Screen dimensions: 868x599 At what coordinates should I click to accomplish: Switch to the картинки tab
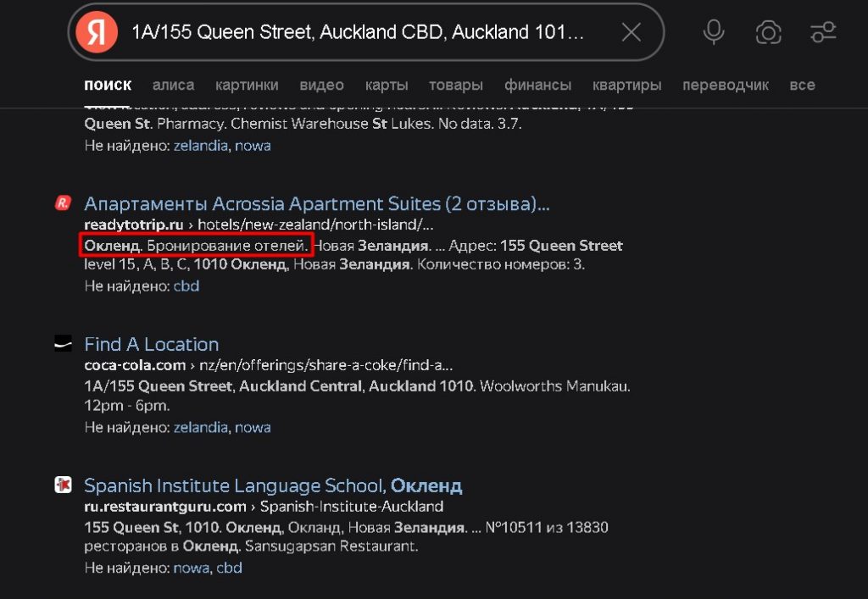247,85
